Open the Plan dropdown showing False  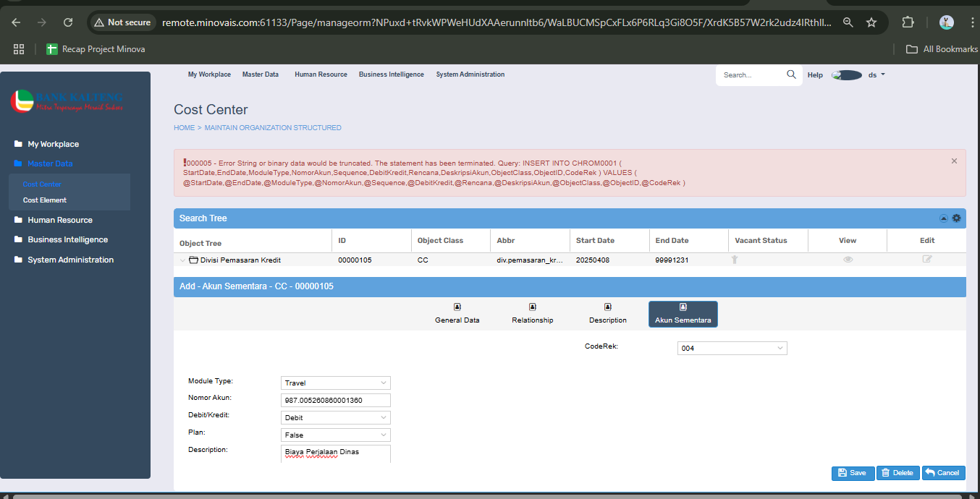point(336,435)
